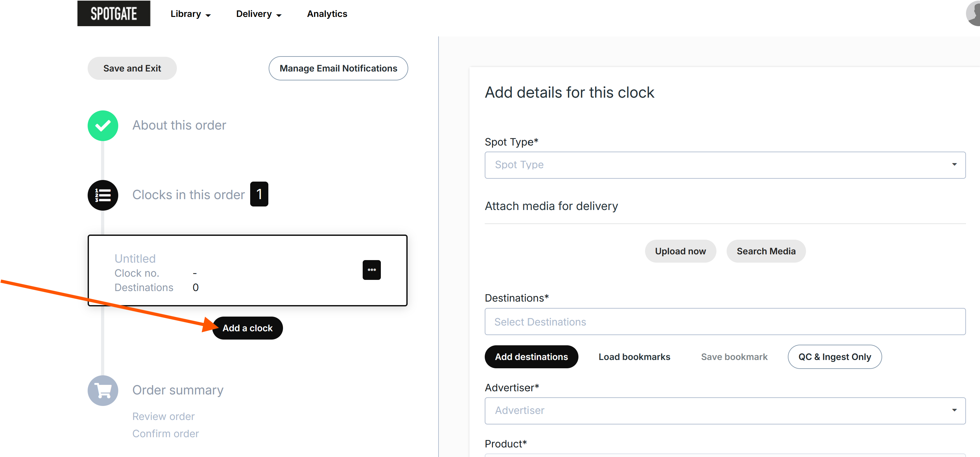Toggle the QC & Ingest Only option

click(834, 357)
